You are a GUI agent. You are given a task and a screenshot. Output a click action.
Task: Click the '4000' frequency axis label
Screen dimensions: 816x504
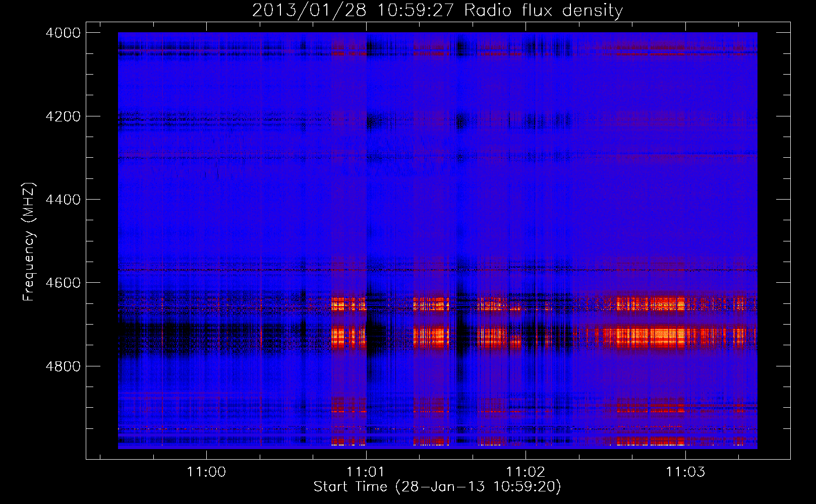pos(63,33)
